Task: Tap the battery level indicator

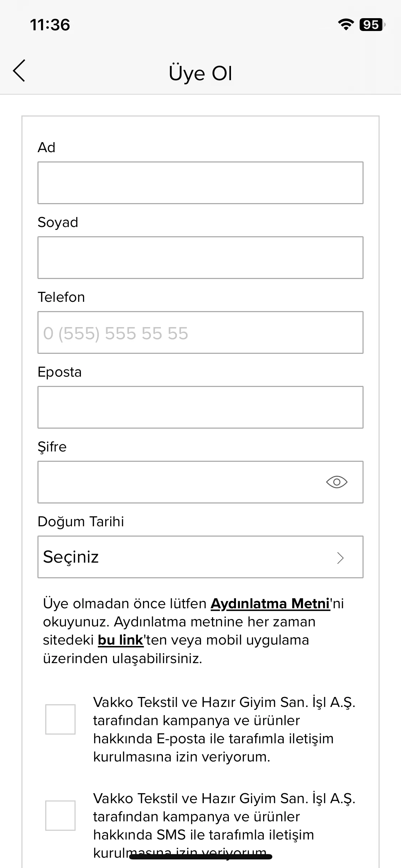Action: pos(372,25)
